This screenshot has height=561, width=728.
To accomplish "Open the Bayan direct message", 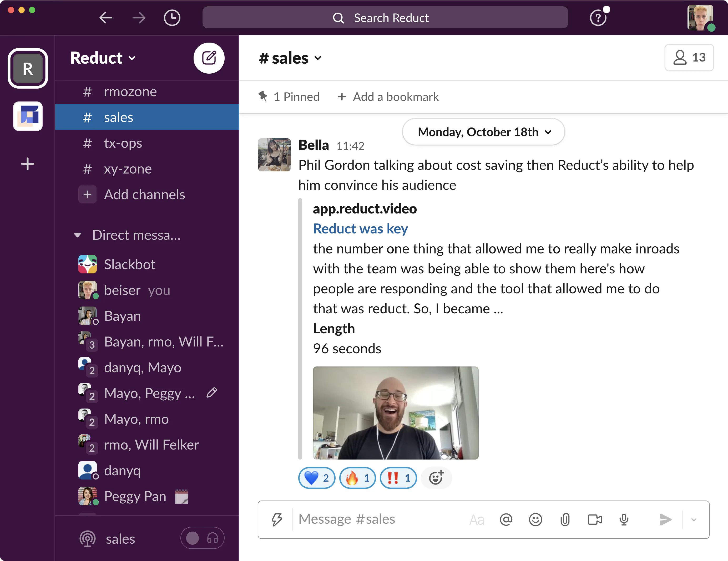I will click(147, 316).
